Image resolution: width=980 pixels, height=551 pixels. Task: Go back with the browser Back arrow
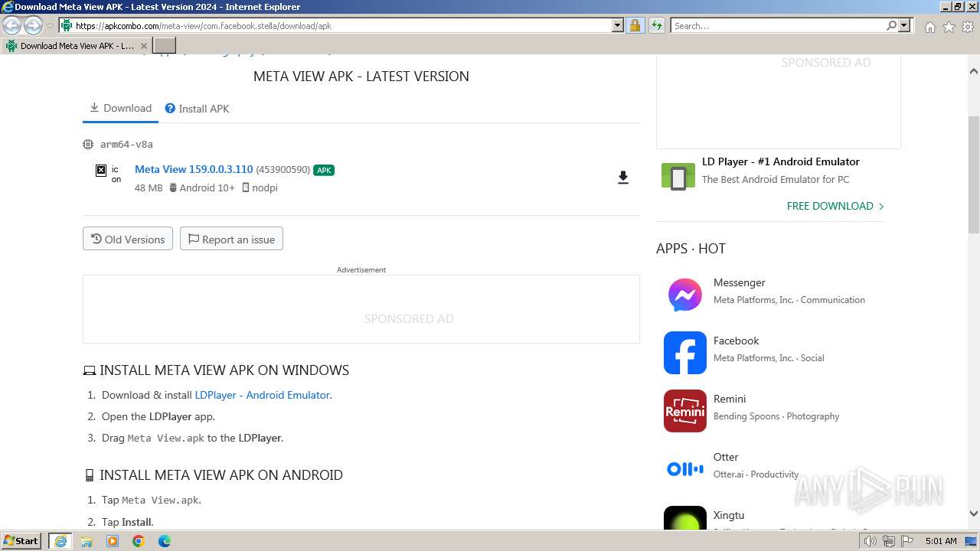[x=12, y=26]
